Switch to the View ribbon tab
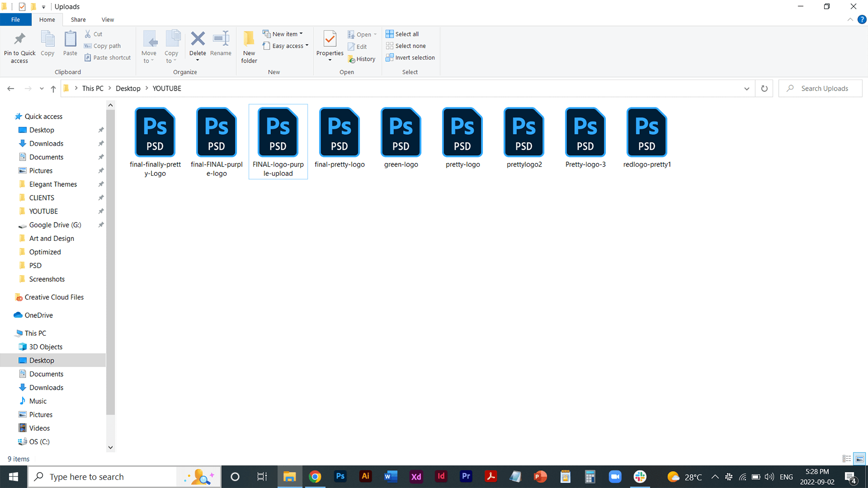The width and height of the screenshot is (868, 488). (x=108, y=19)
